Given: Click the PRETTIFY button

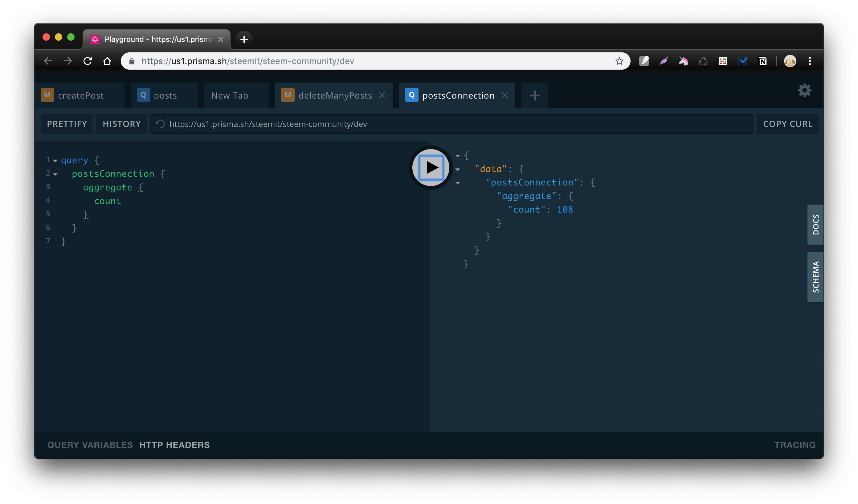Looking at the screenshot, I should click(x=67, y=124).
